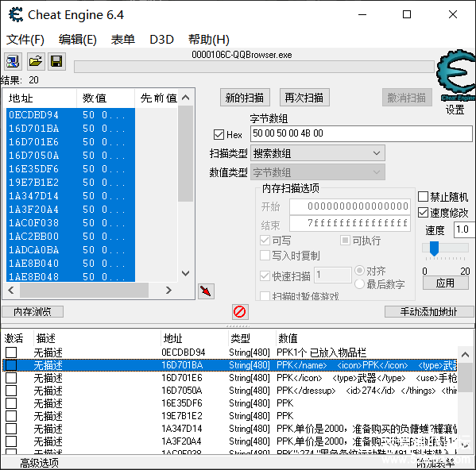Toggle the 可执行 checkbox
This screenshot has width=476, height=470.
[345, 241]
